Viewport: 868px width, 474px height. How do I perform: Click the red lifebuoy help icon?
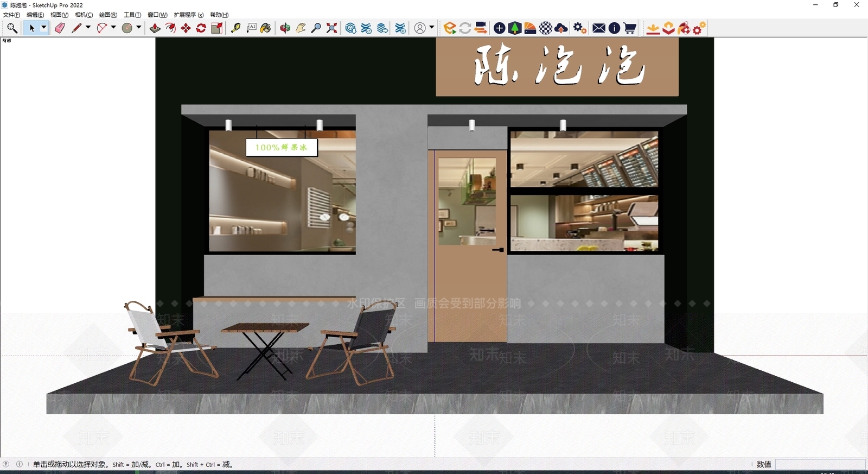coord(684,28)
